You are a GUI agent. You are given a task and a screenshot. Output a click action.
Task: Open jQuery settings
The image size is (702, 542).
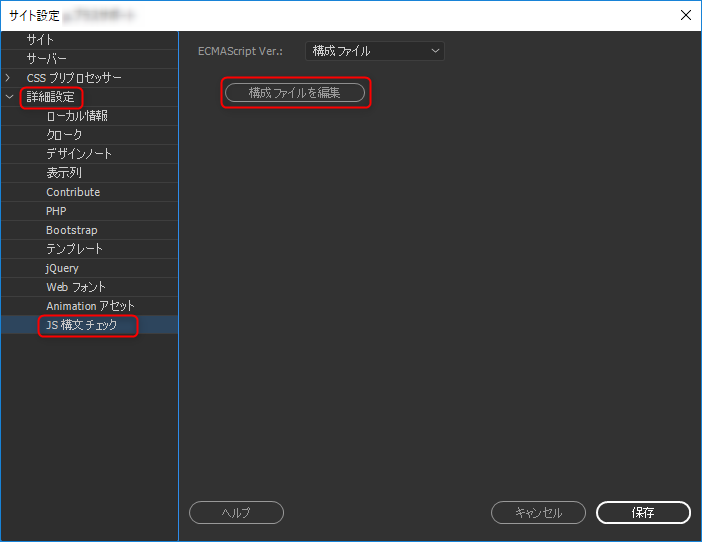point(62,268)
